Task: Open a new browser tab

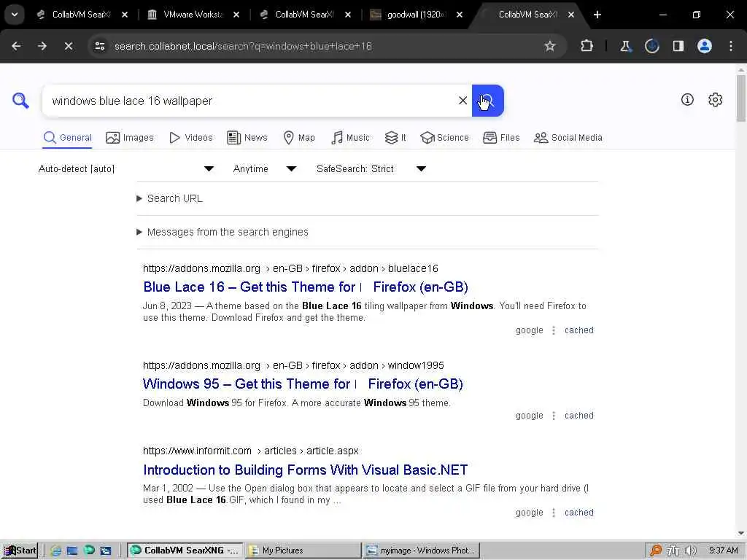Action: click(x=597, y=15)
